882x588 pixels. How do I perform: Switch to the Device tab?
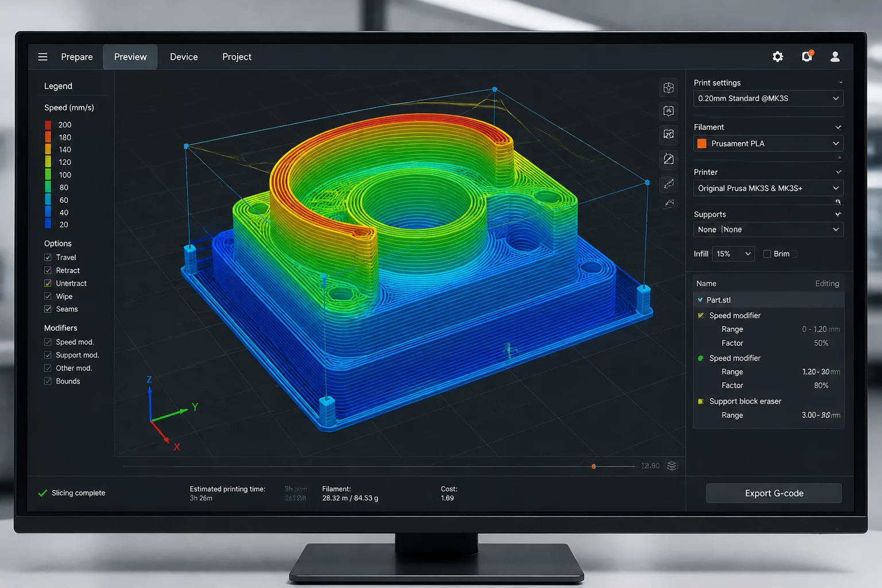(184, 57)
